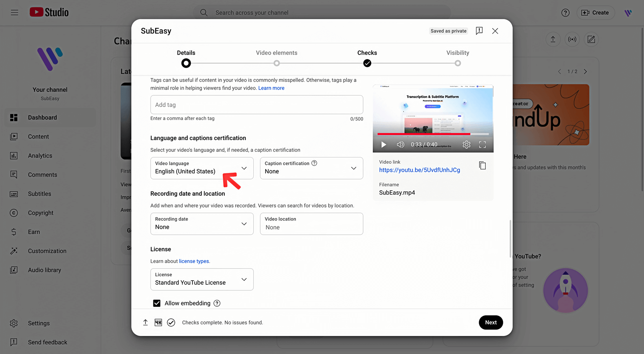This screenshot has height=354, width=644.
Task: Expand the Video language dropdown
Action: click(x=202, y=168)
